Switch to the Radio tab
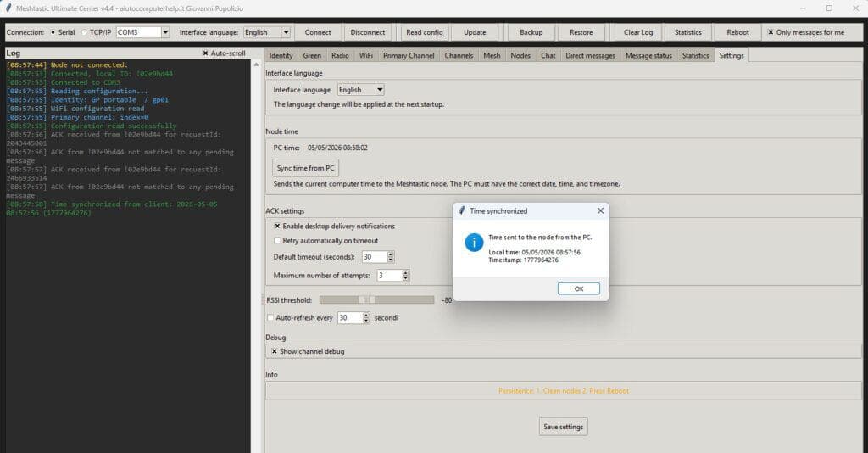 tap(340, 55)
